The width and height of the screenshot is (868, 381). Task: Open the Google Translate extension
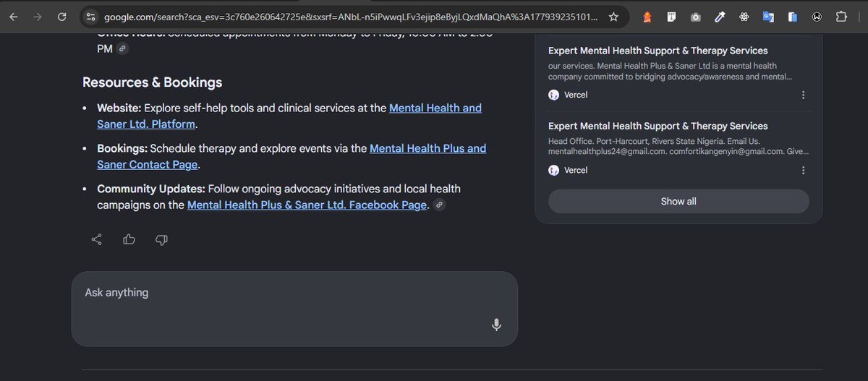[768, 17]
